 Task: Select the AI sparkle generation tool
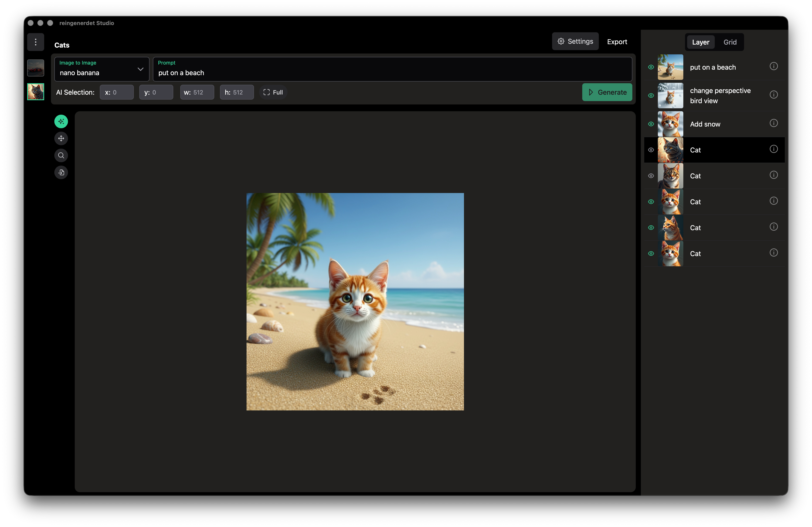61,121
